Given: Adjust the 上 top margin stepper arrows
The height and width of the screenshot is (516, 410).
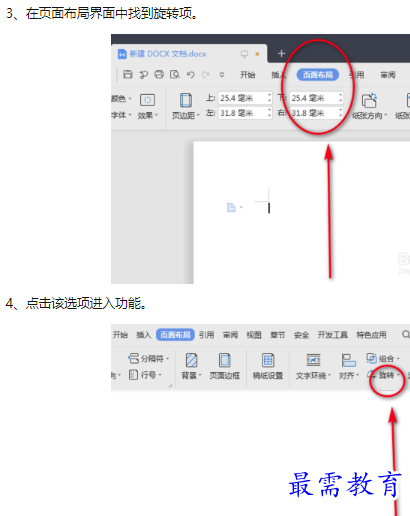Looking at the screenshot, I should [269, 98].
